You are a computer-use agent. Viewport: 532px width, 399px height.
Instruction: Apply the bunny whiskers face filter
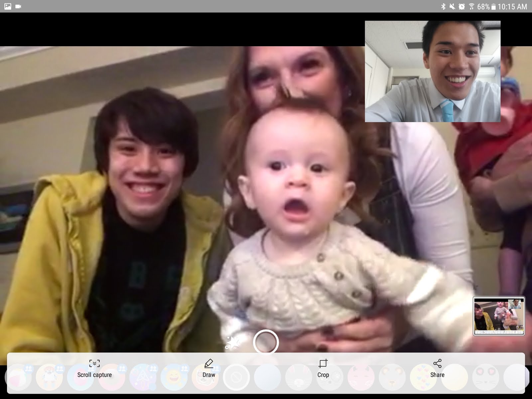pyautogui.click(x=299, y=378)
